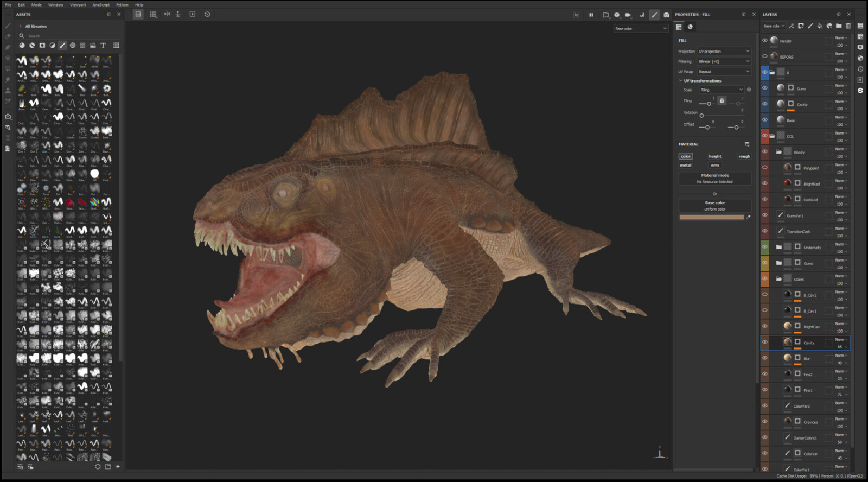Viewport: 868px width, 482px height.
Task: Open the Viewport menu
Action: (78, 5)
